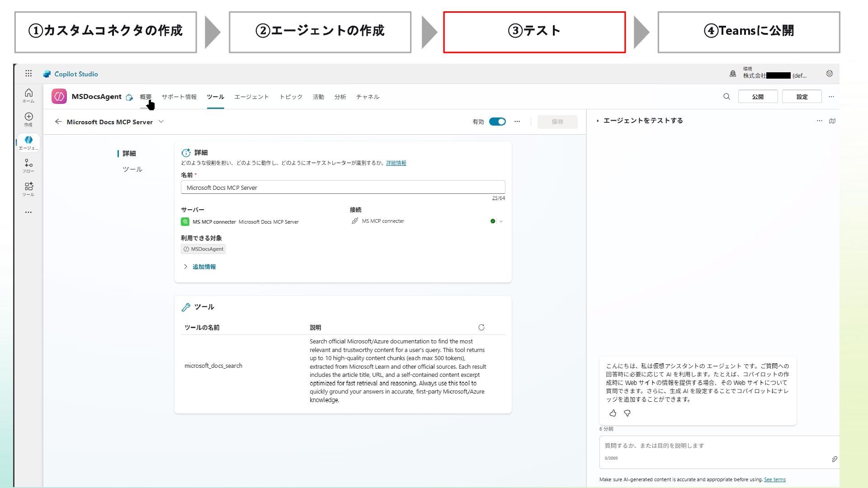868x488 pixels.
Task: Open the settings gear in top bar
Action: 829,73
